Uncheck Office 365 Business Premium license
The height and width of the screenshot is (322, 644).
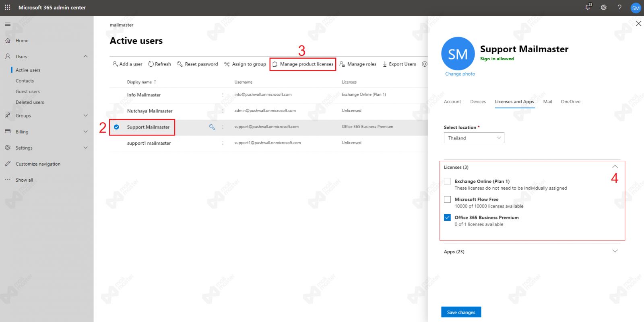447,217
